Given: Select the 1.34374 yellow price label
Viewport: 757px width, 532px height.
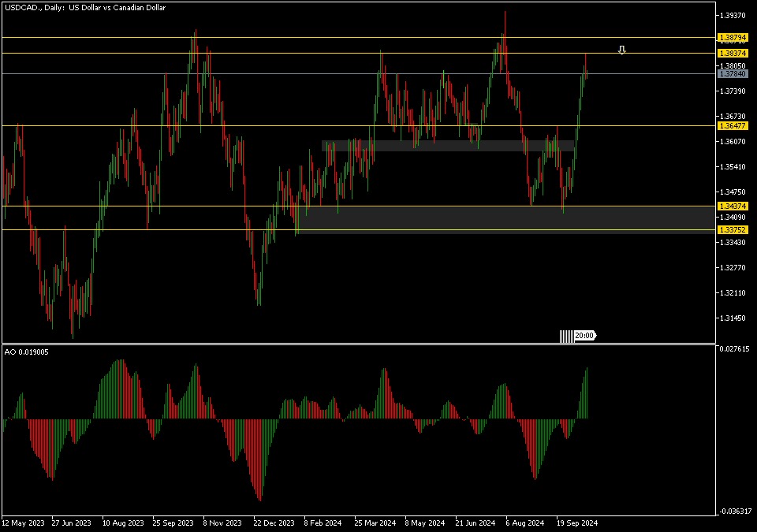Looking at the screenshot, I should [733, 206].
